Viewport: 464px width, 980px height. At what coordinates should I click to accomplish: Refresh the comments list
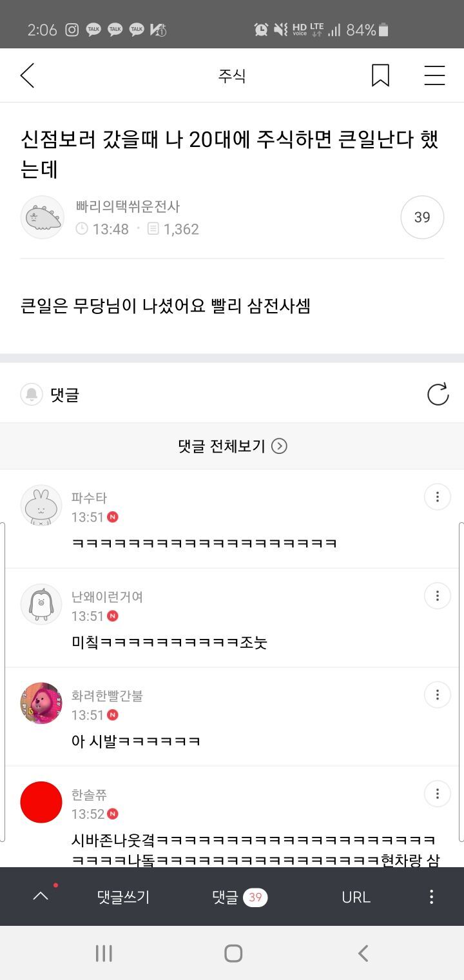(438, 395)
